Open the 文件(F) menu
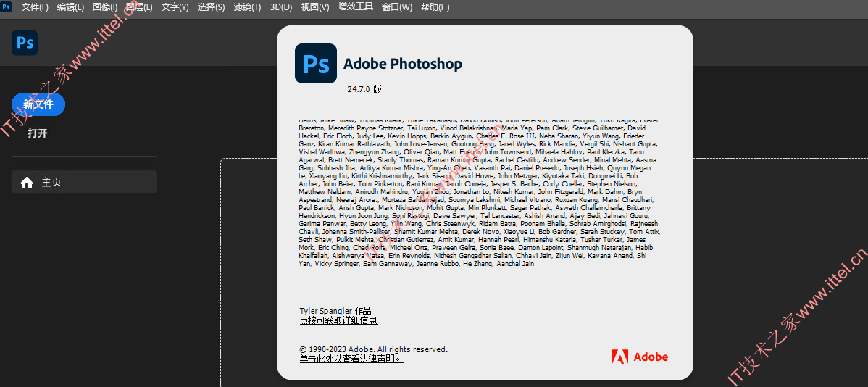Screen dimensions: 868x387 click(x=35, y=7)
